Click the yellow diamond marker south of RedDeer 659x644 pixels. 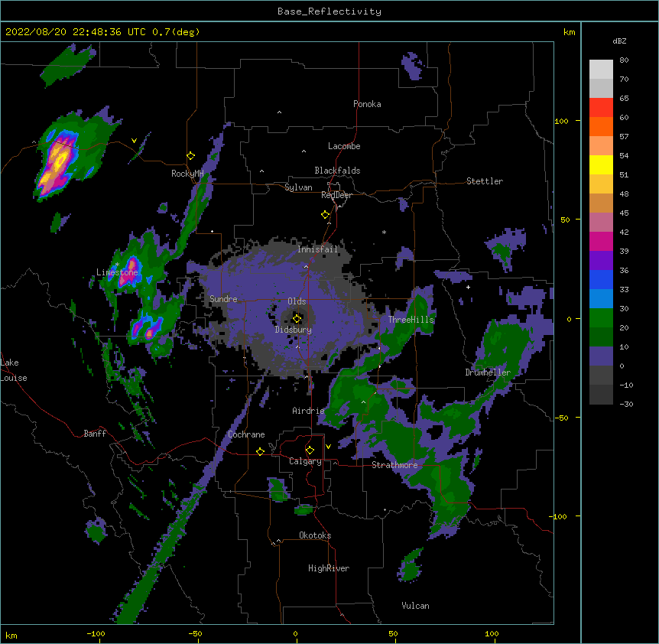(x=326, y=215)
